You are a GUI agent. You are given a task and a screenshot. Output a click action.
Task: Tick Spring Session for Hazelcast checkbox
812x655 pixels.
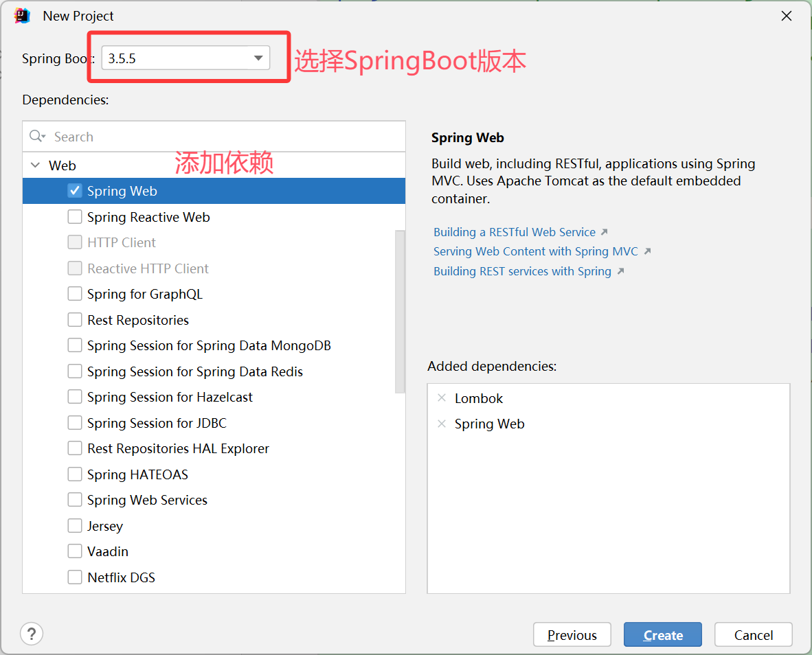(75, 397)
